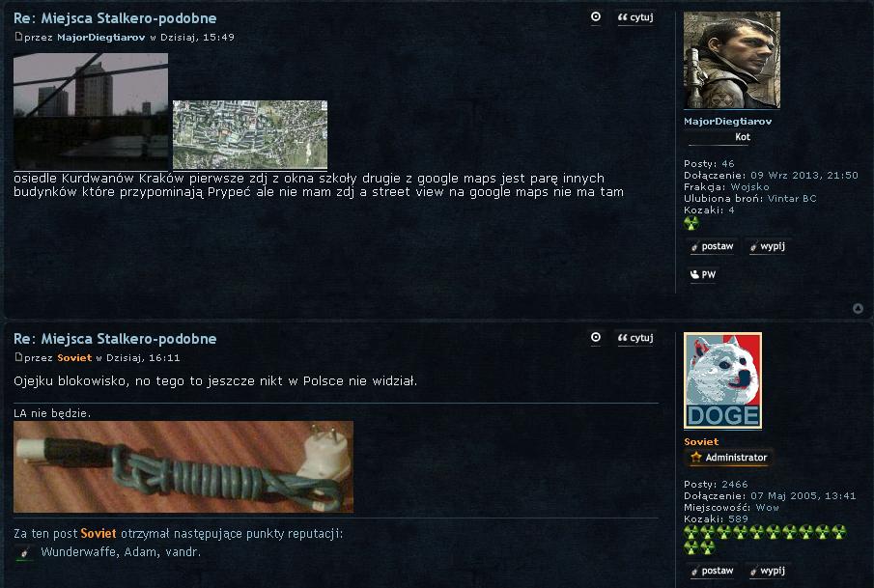Send private message via PW button

click(703, 274)
